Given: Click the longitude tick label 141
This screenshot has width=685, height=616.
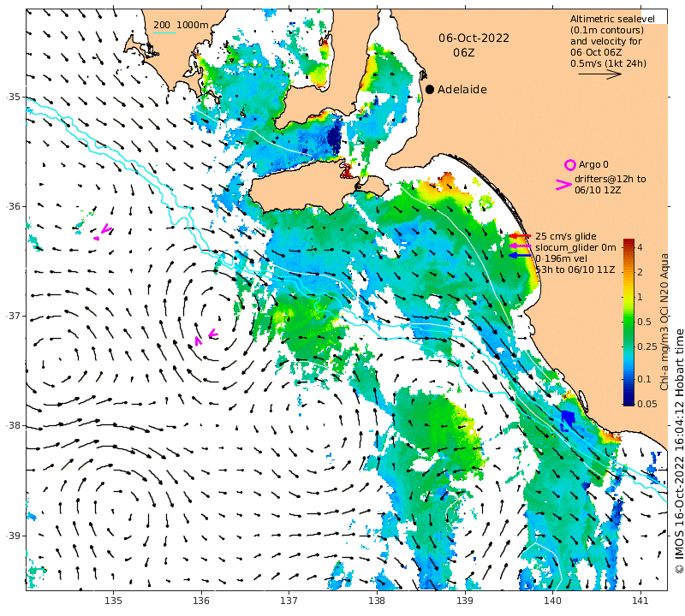Looking at the screenshot, I should click(x=640, y=601).
